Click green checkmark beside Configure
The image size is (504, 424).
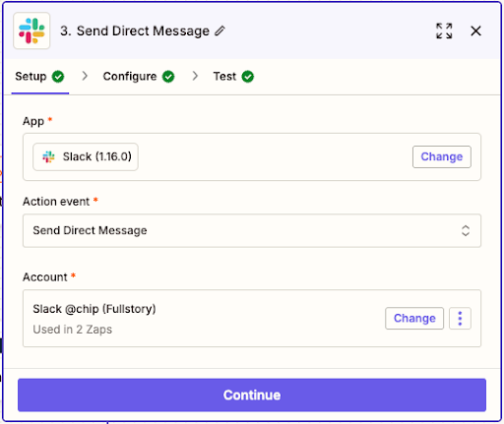tap(168, 77)
